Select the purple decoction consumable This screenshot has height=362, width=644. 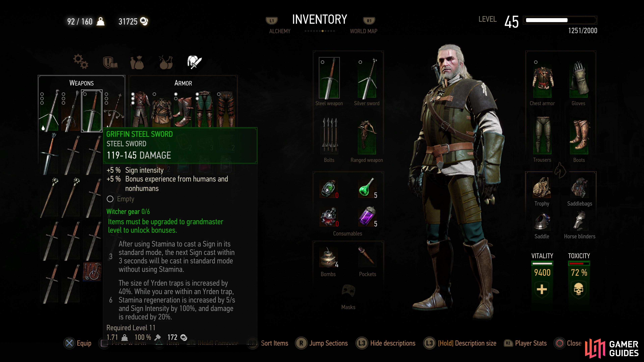click(x=367, y=216)
